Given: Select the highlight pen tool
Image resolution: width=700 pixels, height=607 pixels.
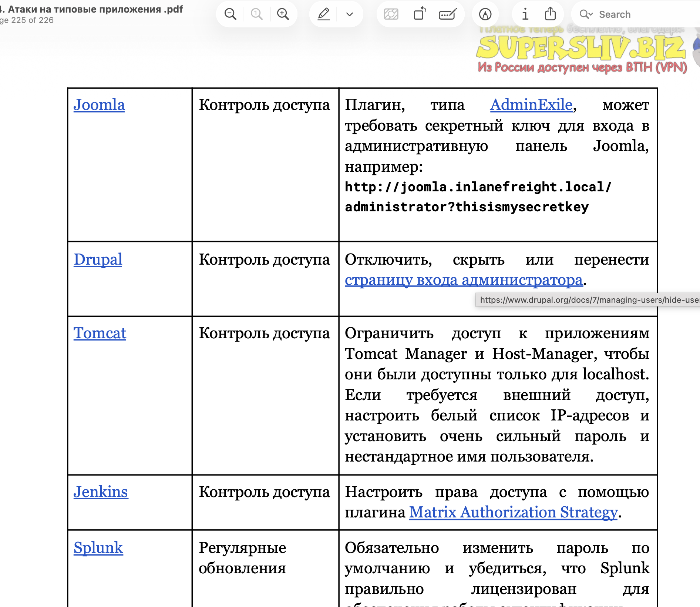Looking at the screenshot, I should pyautogui.click(x=324, y=14).
